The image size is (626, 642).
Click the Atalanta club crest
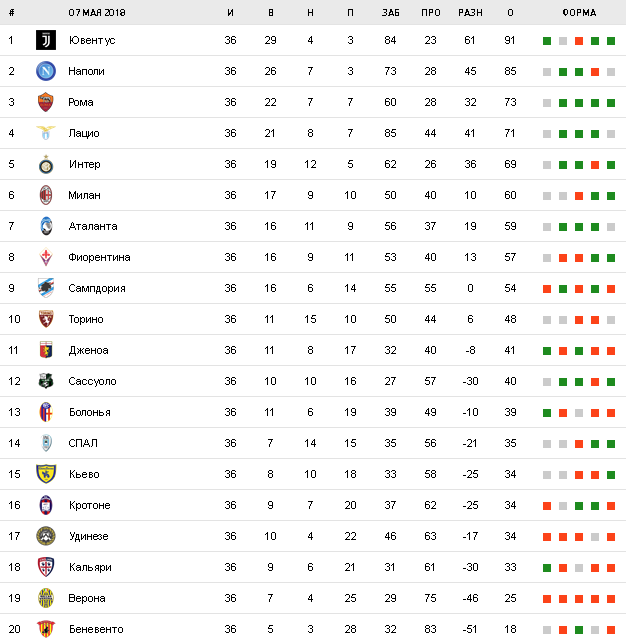46,226
